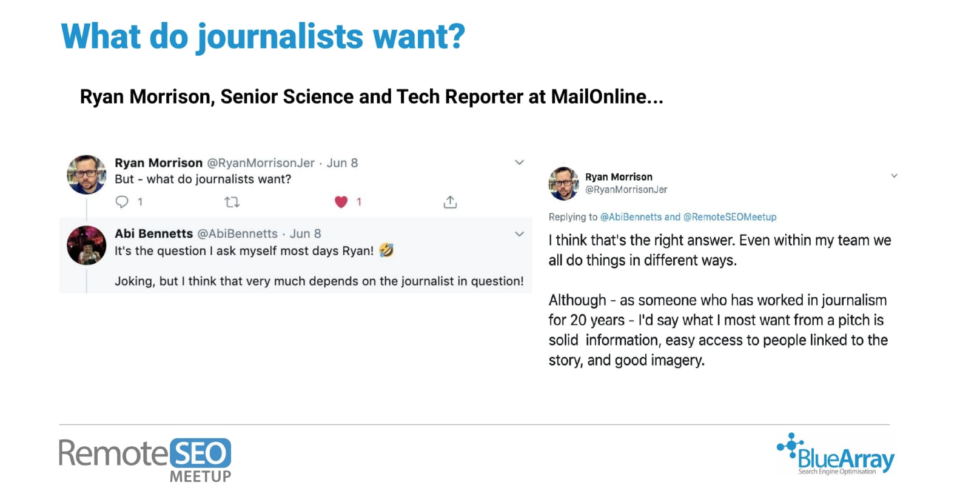This screenshot has width=980, height=491.
Task: Open the @RemoteSEOMeetup mention link
Action: [730, 217]
